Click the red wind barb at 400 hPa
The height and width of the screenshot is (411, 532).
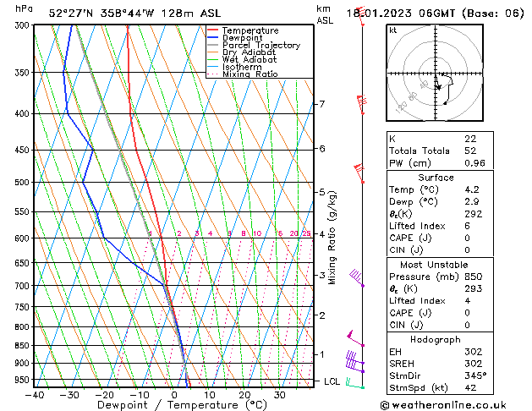[x=362, y=105]
